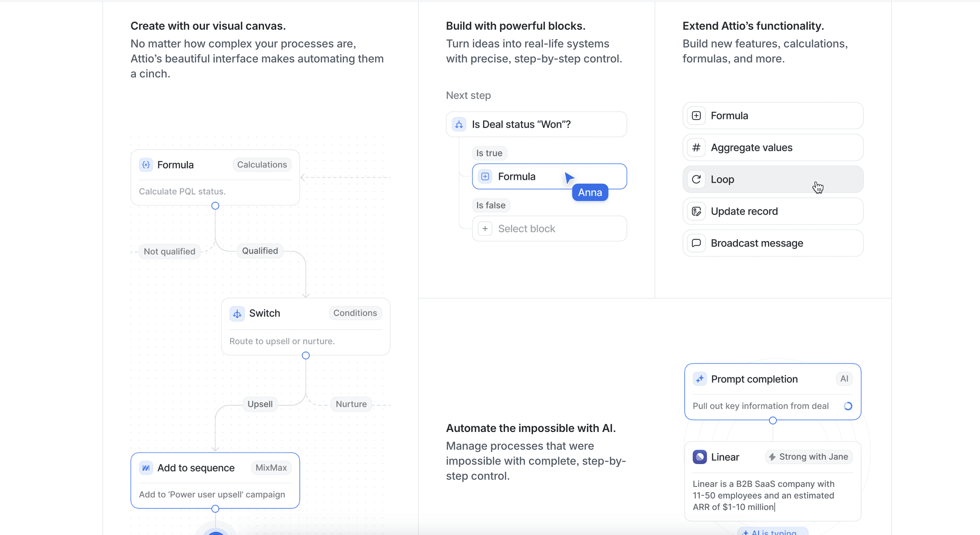Click the Anna collaborator cursor label
Image resolution: width=980 pixels, height=535 pixels.
589,192
